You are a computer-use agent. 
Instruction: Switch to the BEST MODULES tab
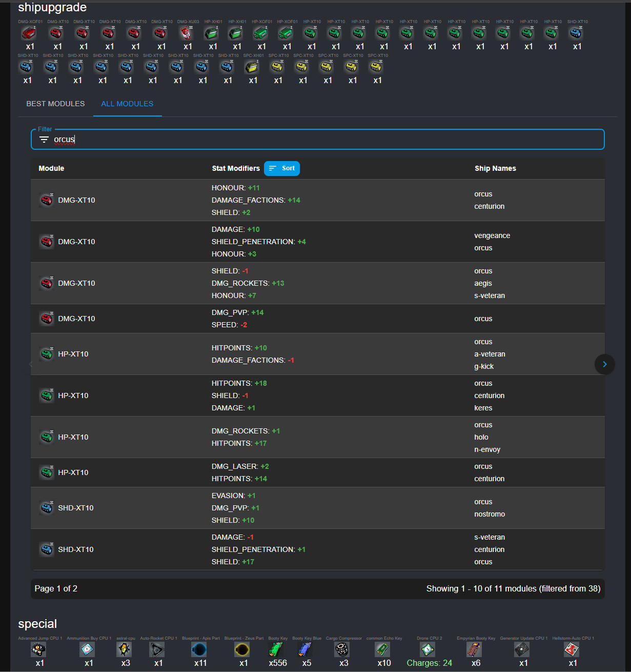coord(55,104)
